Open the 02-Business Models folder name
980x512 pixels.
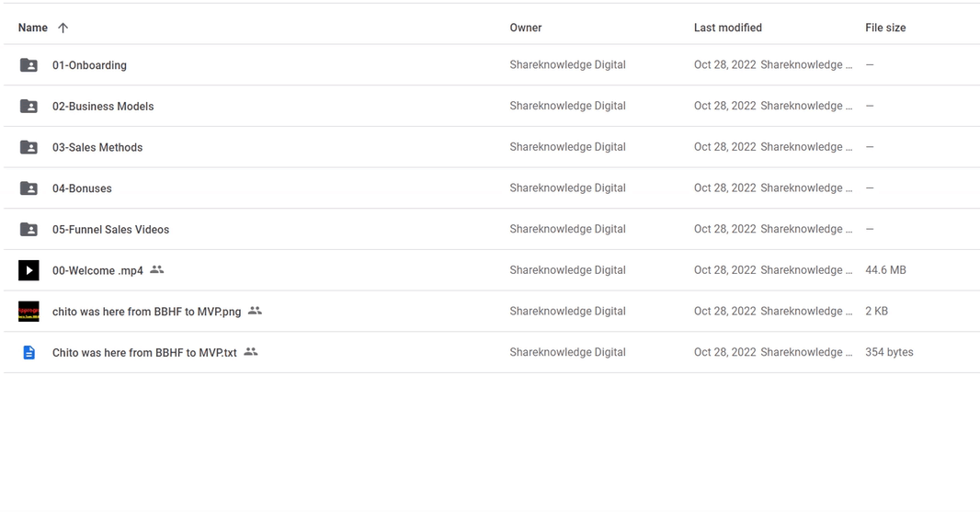(103, 107)
